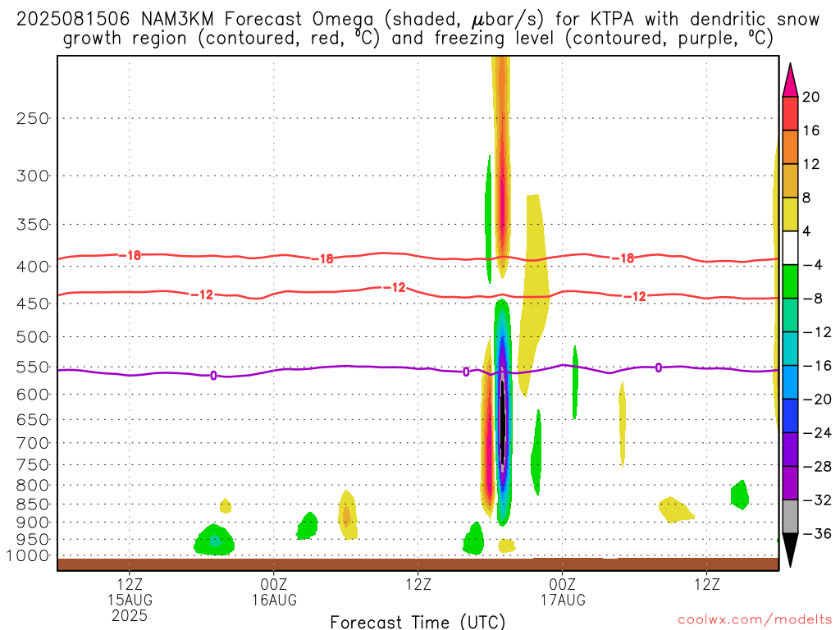Click the 700 pressure level label
This screenshot has width=840, height=630.
coord(33,443)
